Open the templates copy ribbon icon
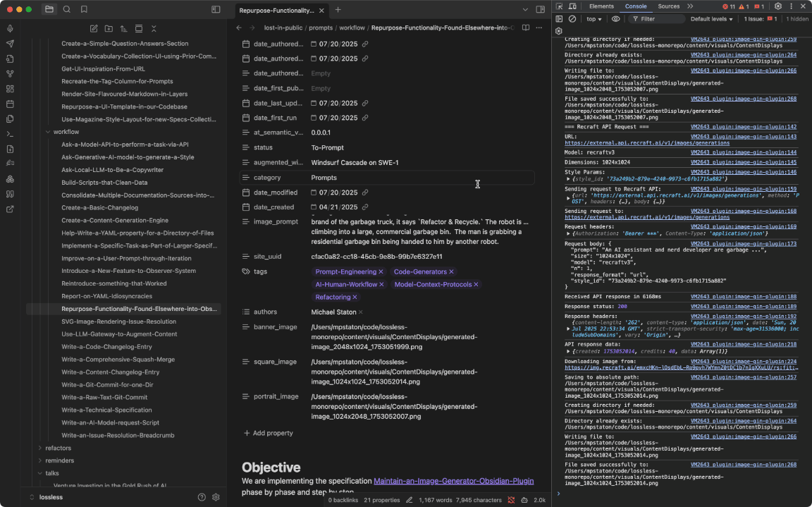Screen dimensions: 812x507 [x=10, y=118]
